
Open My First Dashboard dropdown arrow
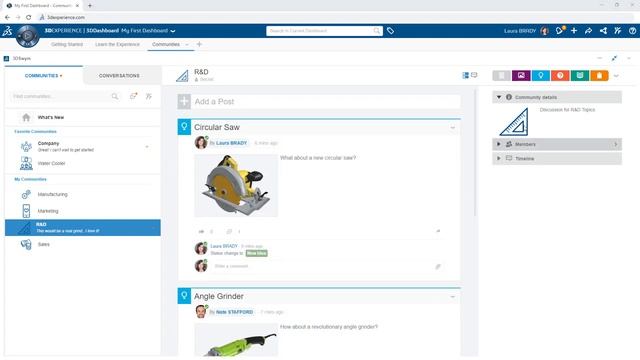[173, 31]
